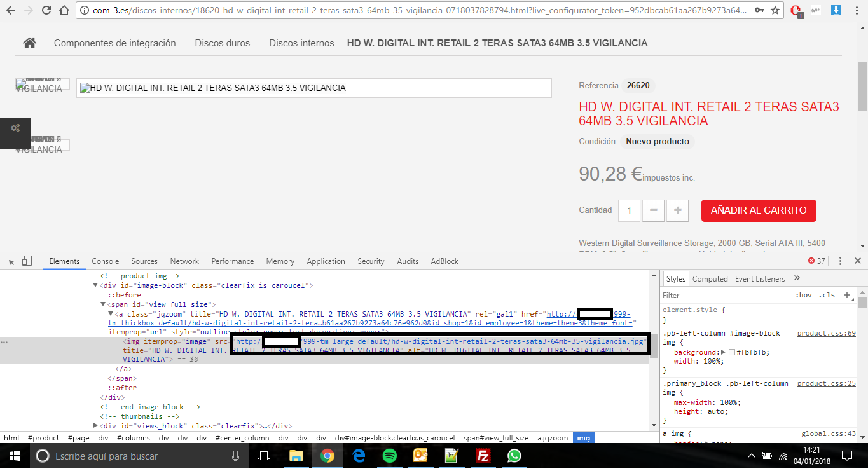
Task: Open the blue download extension icon
Action: coord(836,10)
